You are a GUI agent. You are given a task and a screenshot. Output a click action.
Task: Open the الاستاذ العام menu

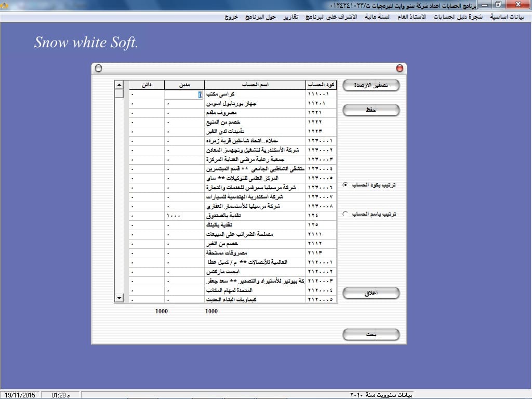point(412,17)
